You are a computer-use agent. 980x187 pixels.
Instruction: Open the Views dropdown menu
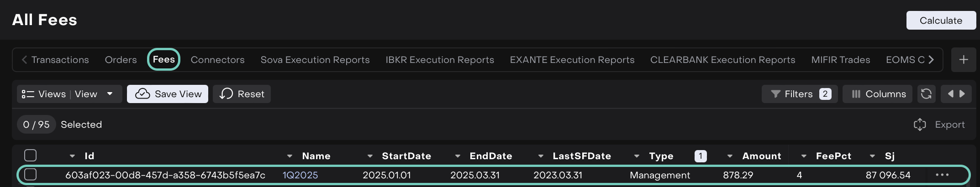point(110,94)
